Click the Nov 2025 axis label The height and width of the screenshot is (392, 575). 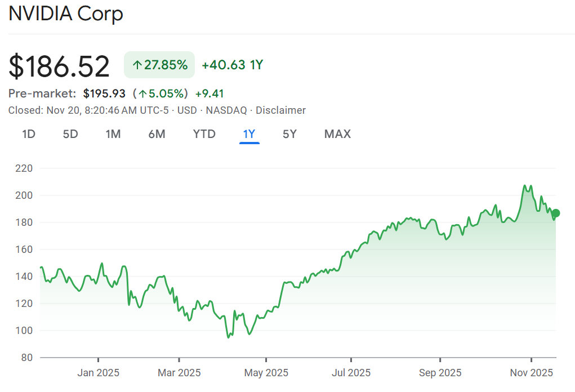tap(532, 373)
